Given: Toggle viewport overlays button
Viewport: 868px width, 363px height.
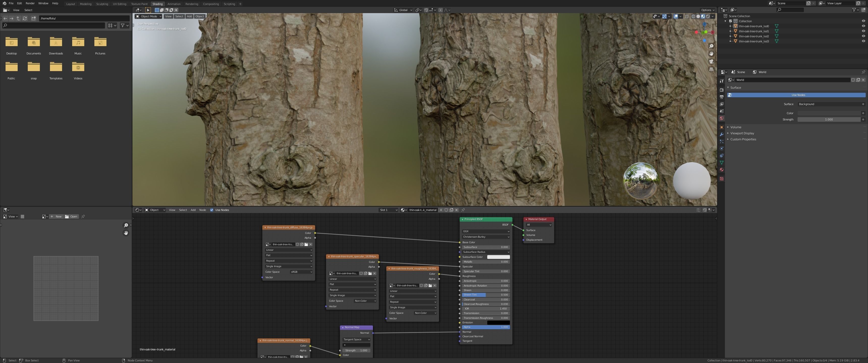Looking at the screenshot, I should coord(675,16).
